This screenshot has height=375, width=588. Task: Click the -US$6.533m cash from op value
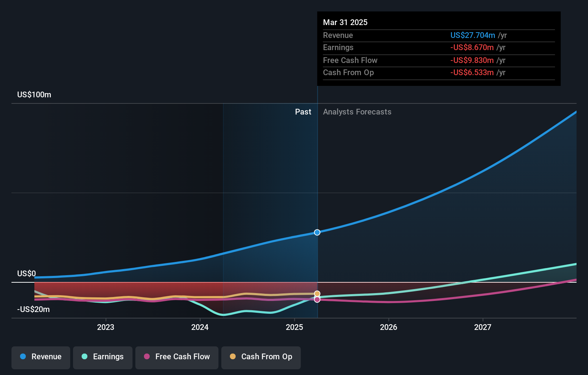click(x=472, y=73)
